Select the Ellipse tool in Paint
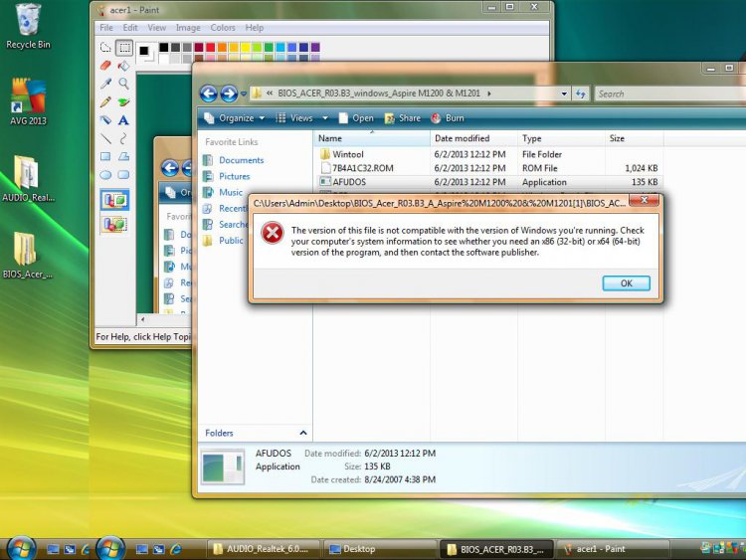This screenshot has width=746, height=560. pos(105,175)
